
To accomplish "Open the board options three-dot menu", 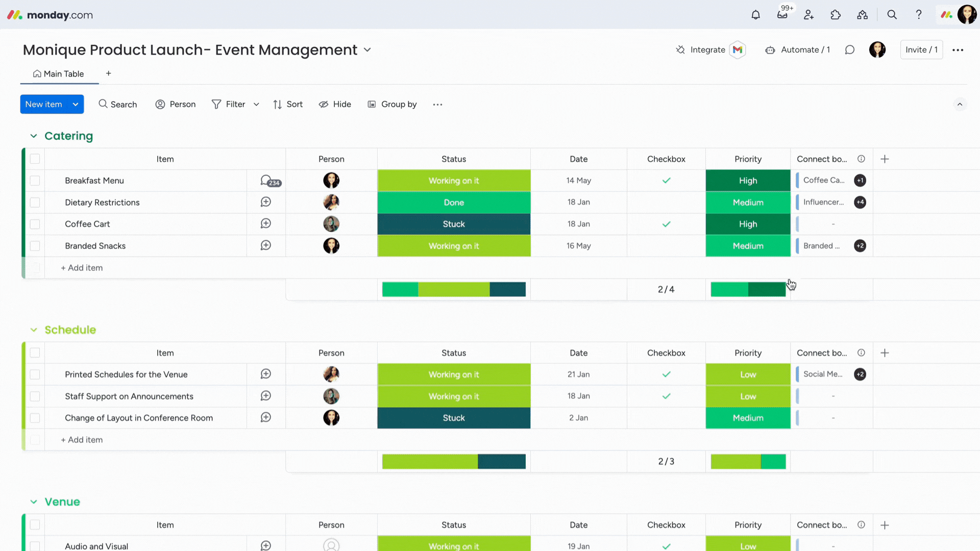I will (x=958, y=49).
